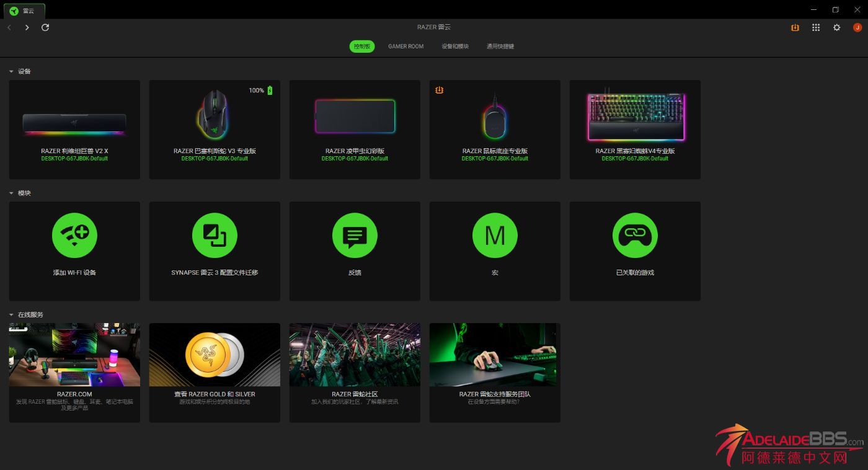Screen dimensions: 868x470
Task: Open the RAZER.COM online service card
Action: [x=74, y=372]
